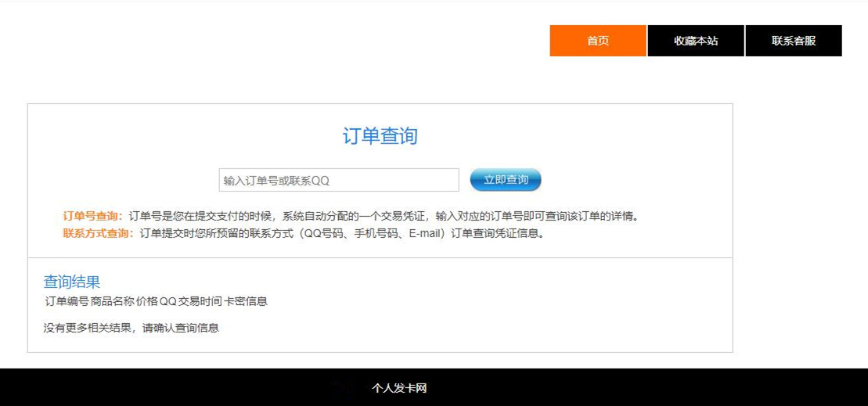Click the 查询结果 heading
The height and width of the screenshot is (406, 868).
(71, 282)
